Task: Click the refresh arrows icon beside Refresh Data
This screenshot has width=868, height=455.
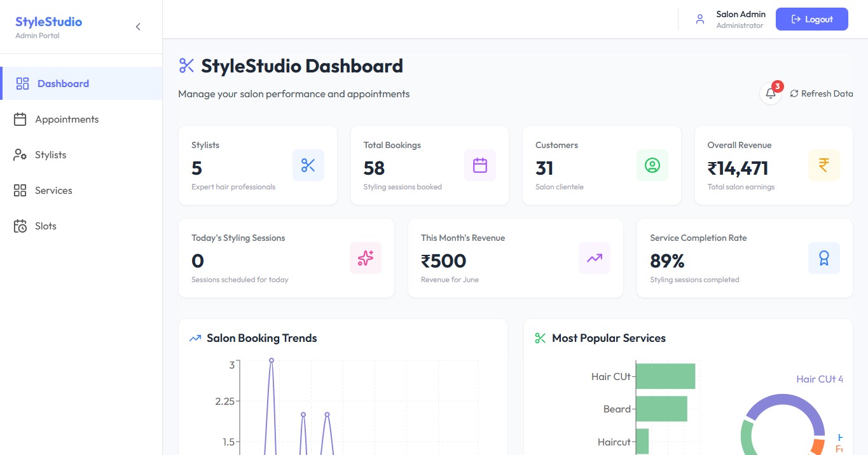Action: [x=794, y=93]
